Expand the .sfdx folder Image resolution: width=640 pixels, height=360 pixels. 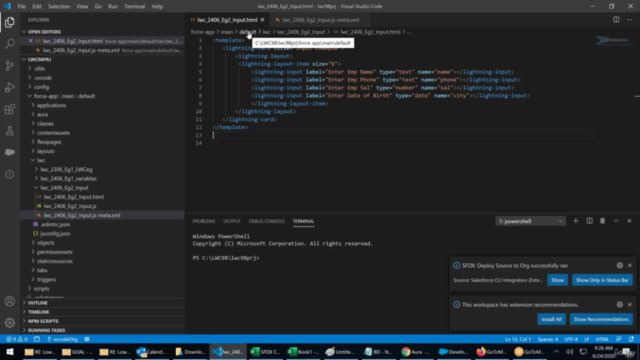tap(39, 69)
